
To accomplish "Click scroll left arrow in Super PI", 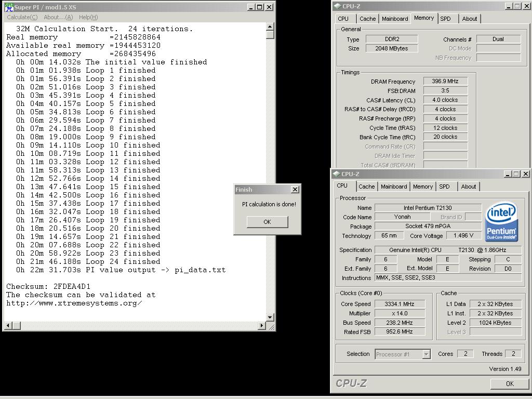I will click(x=8, y=326).
